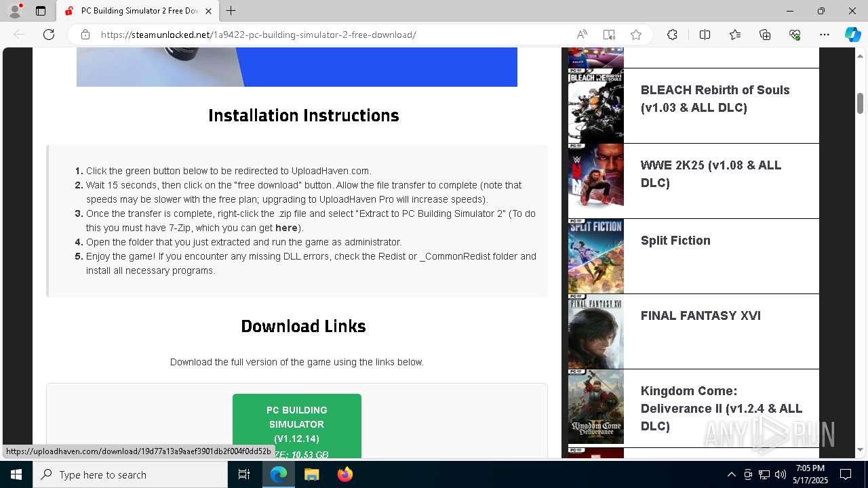Open the Copilot sidebar

click(852, 35)
